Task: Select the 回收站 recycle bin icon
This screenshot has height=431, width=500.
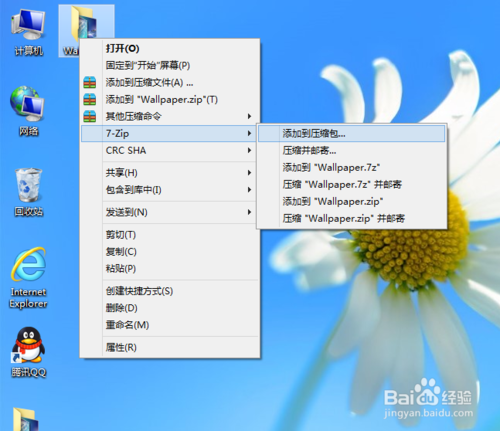Action: [29, 192]
